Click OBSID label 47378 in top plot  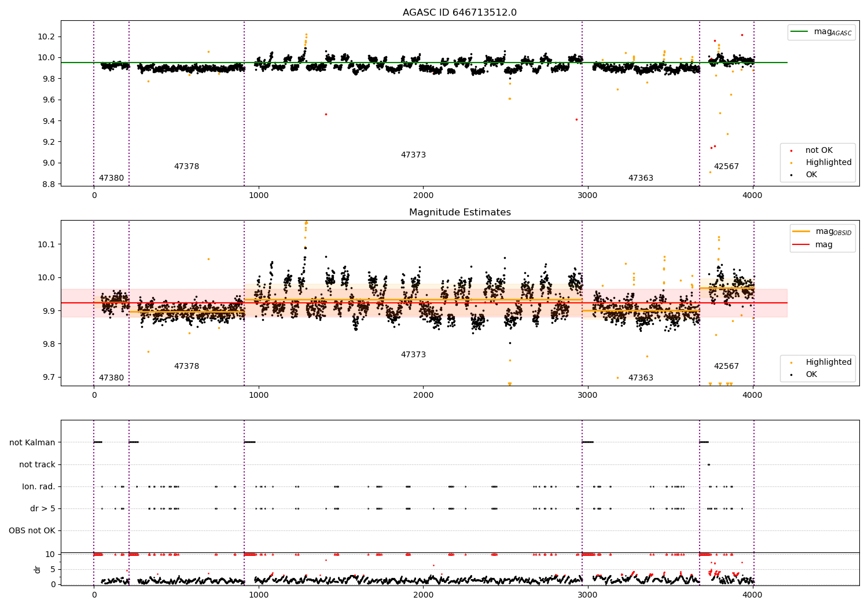pos(186,167)
